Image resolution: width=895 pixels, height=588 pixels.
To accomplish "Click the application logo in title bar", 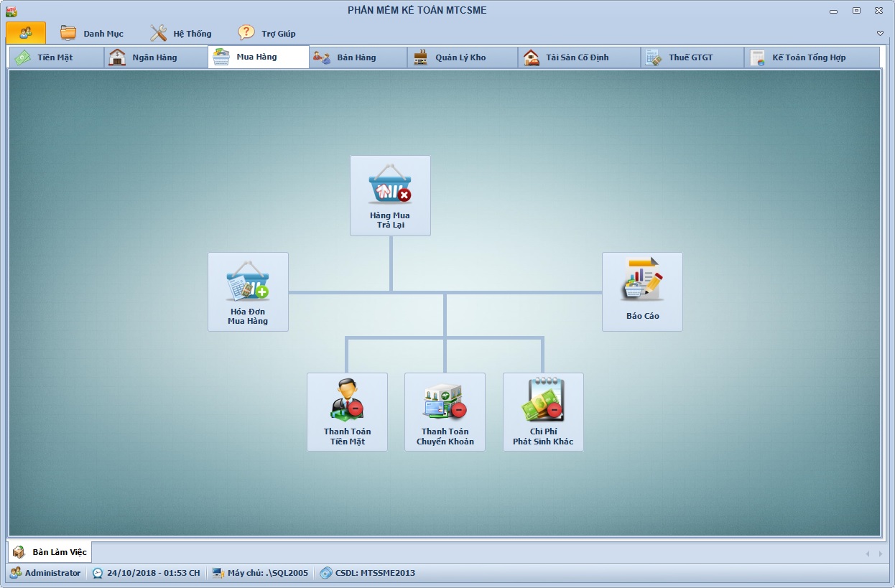I will tap(11, 11).
